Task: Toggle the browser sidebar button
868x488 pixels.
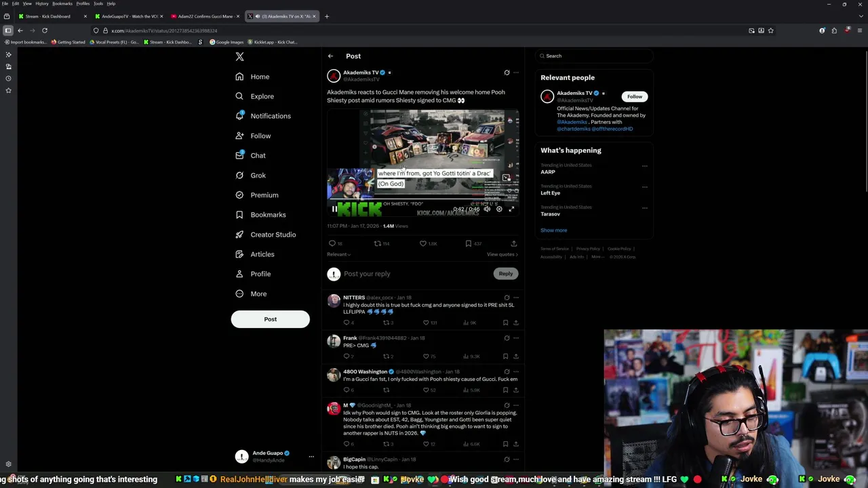Action: 7,30
